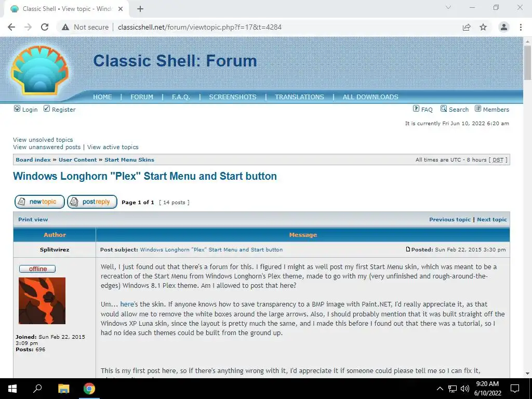532x399 pixels.
Task: Bookmark this page with the star icon
Action: tap(483, 27)
